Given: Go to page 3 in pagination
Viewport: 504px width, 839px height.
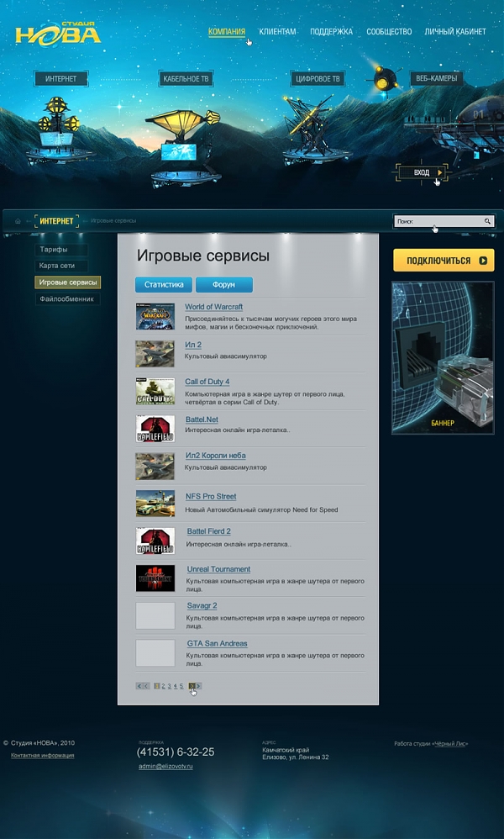Looking at the screenshot, I should (x=170, y=686).
